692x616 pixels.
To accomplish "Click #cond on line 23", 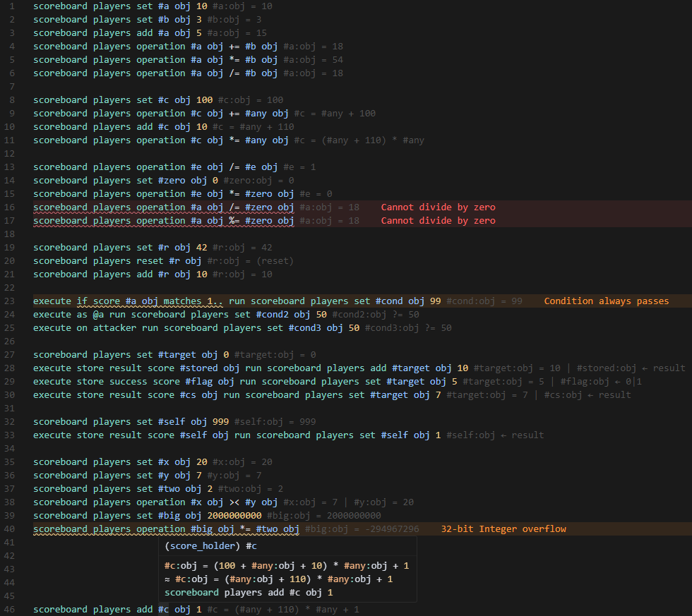I will pyautogui.click(x=389, y=301).
